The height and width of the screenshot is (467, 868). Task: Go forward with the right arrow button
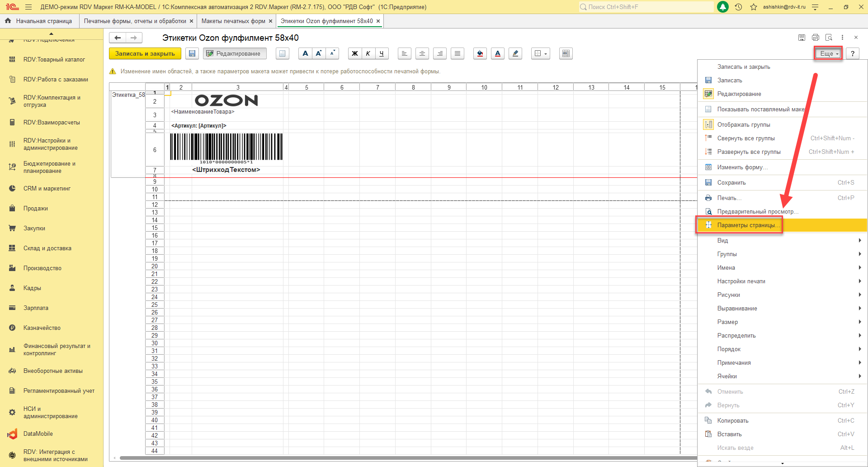[x=134, y=38]
